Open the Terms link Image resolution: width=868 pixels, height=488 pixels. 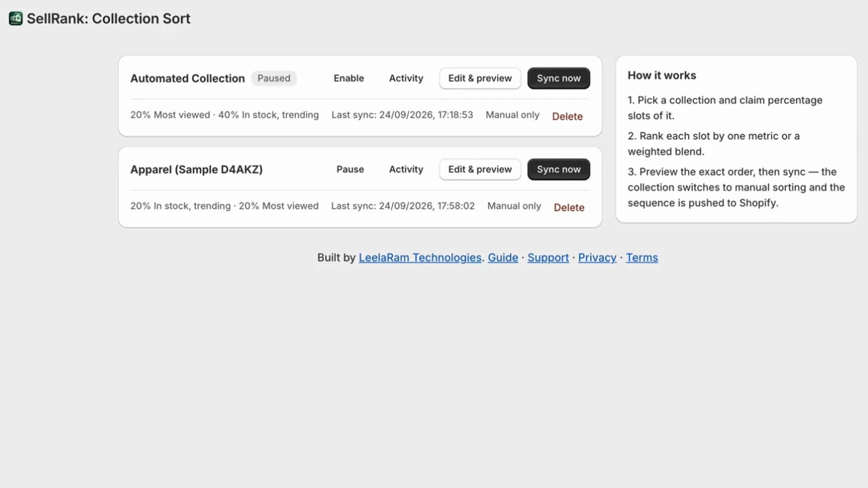[642, 258]
